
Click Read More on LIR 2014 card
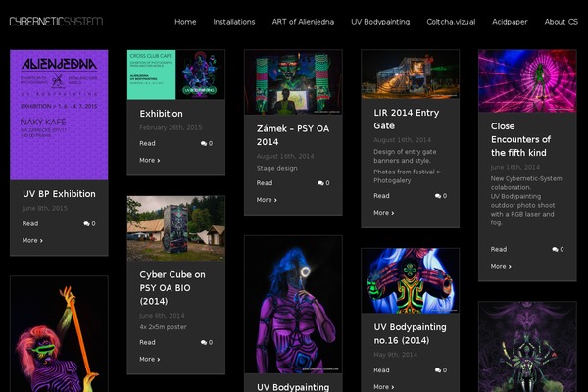383,204
